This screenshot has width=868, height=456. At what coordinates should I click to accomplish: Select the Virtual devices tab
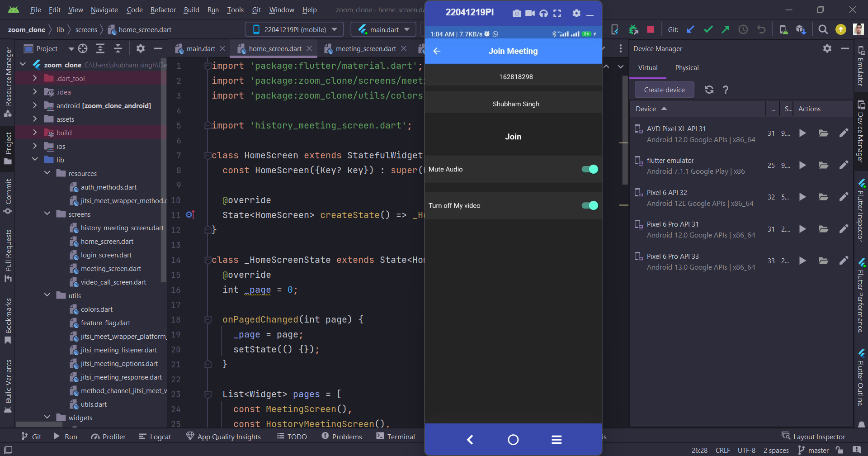(648, 68)
